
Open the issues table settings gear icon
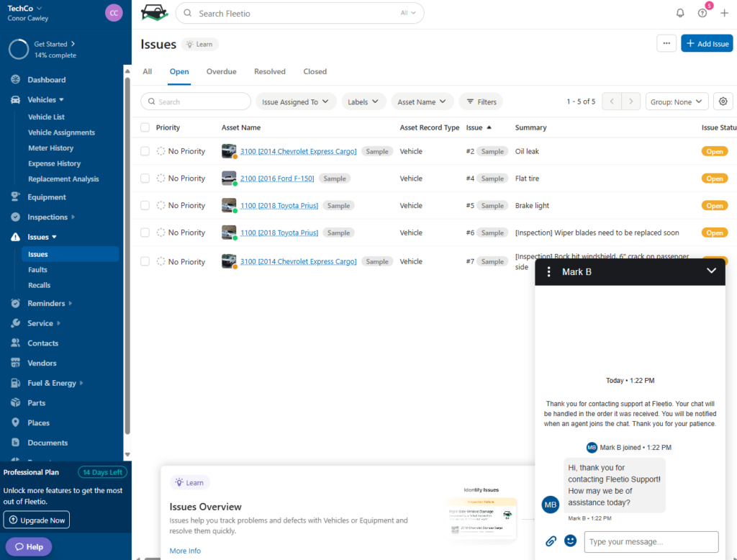pyautogui.click(x=723, y=101)
